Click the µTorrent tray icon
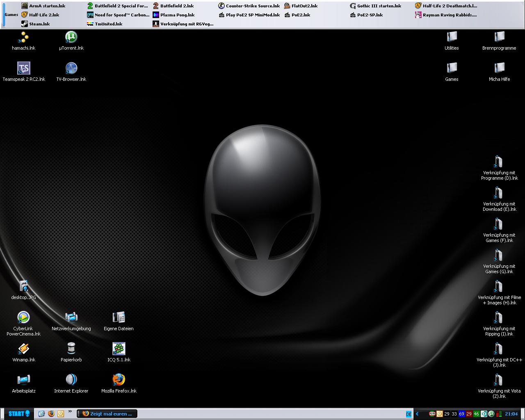 tap(491, 414)
